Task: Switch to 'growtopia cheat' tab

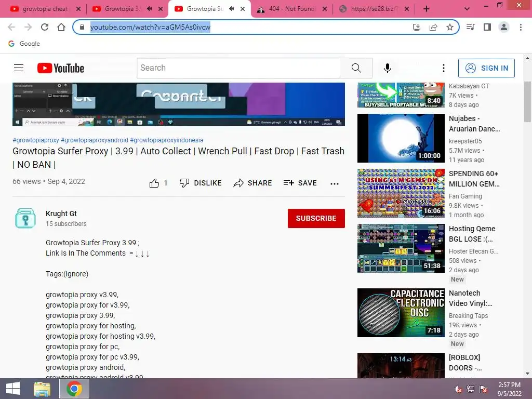Action: (45, 9)
